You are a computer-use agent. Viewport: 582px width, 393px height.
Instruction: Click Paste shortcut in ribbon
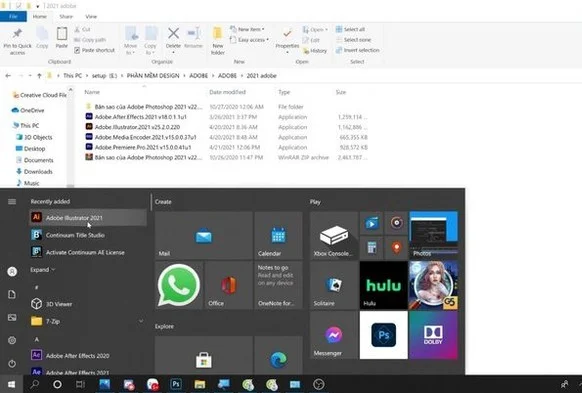94,50
